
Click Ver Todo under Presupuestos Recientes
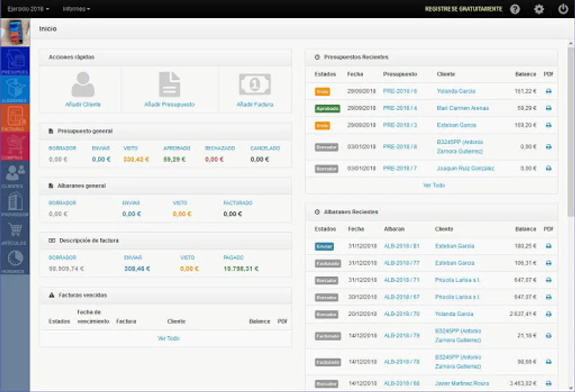(x=434, y=186)
